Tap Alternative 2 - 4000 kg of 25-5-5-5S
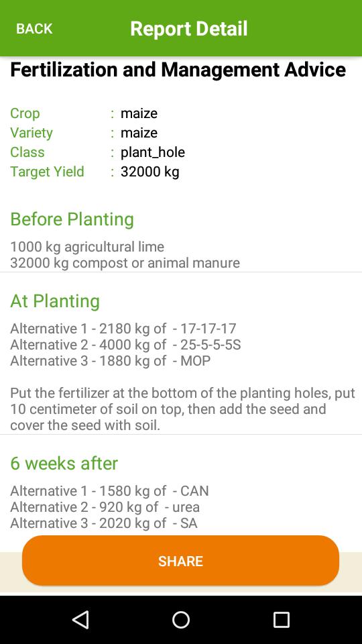The width and height of the screenshot is (362, 644). click(x=125, y=345)
